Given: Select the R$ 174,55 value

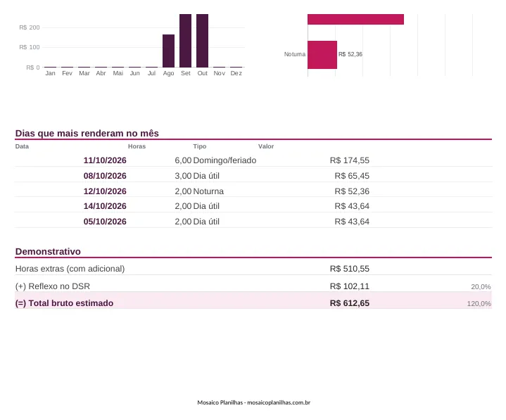Looking at the screenshot, I should [x=350, y=160].
